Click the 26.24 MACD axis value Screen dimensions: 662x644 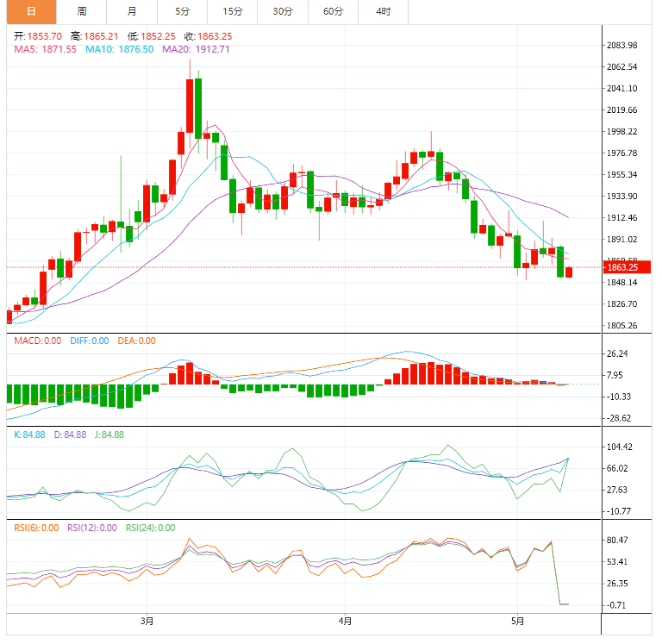coord(617,353)
